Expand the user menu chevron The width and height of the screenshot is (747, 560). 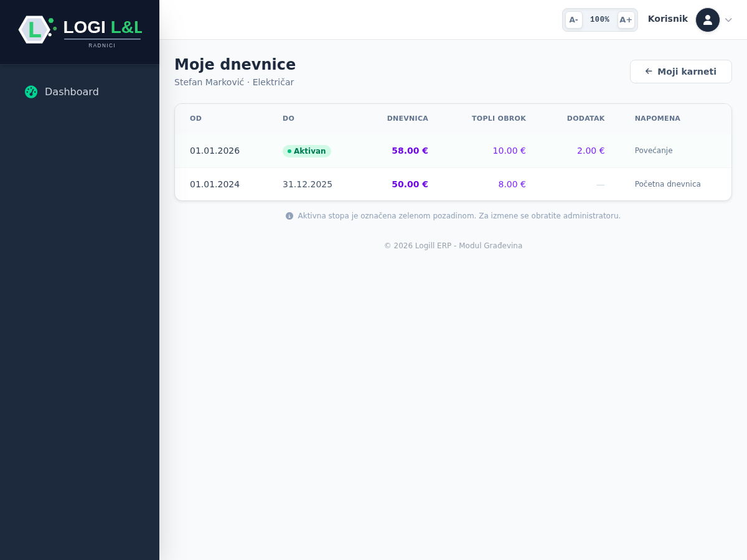(728, 20)
